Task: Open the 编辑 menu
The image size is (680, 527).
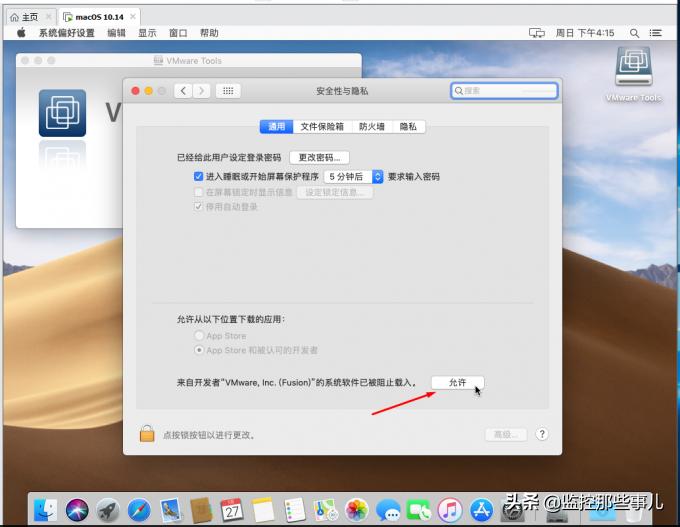Action: coord(116,33)
